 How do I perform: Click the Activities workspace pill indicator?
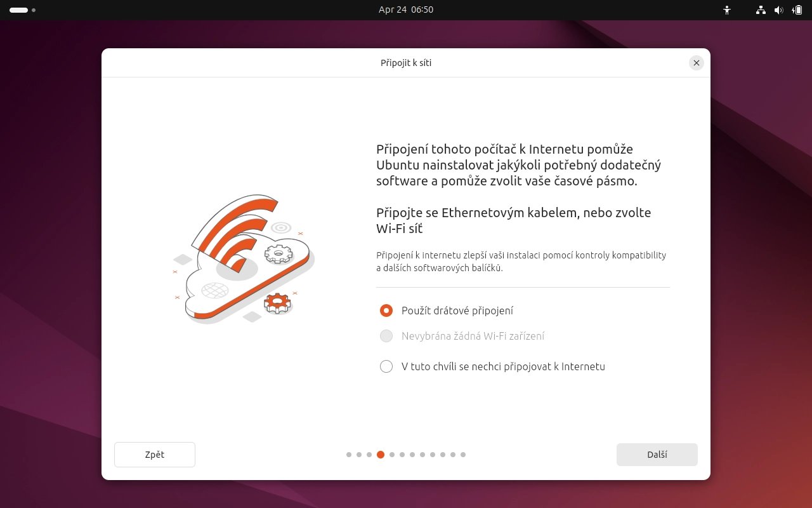pyautogui.click(x=18, y=10)
